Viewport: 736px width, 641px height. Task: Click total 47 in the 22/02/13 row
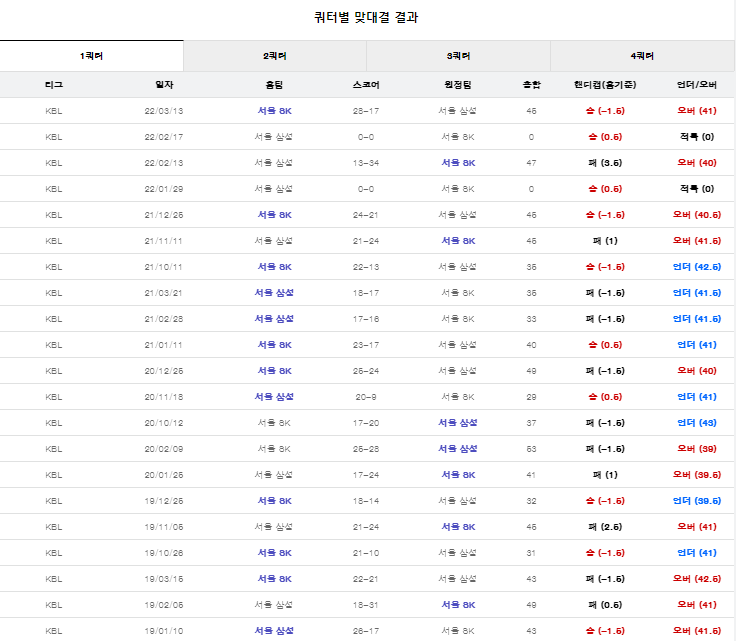tap(531, 163)
